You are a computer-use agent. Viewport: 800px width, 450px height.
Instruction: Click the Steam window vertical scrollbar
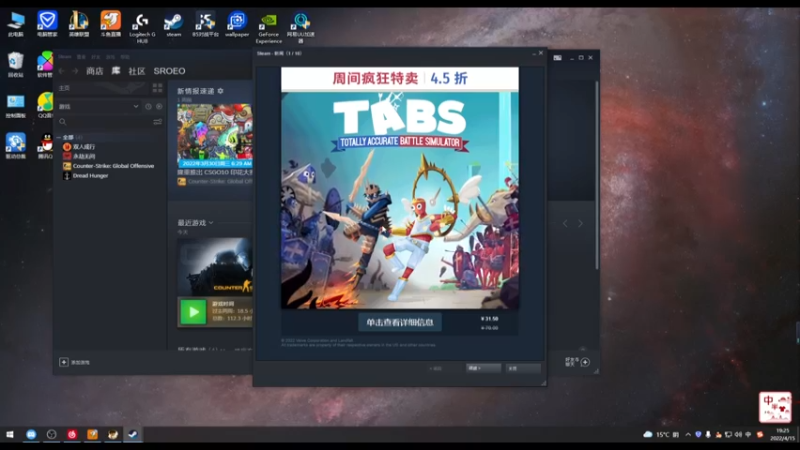597,173
